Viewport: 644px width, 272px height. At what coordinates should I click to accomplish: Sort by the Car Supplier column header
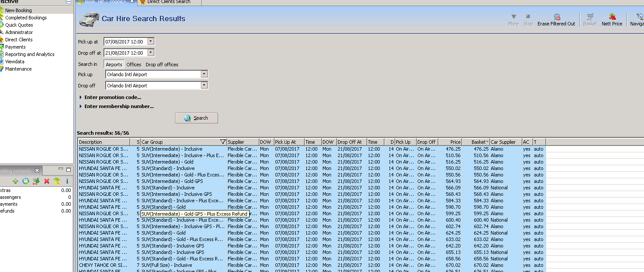506,142
